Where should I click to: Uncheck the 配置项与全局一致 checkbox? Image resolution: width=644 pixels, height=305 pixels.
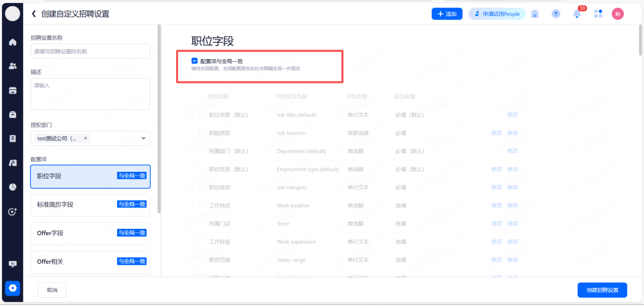[195, 61]
